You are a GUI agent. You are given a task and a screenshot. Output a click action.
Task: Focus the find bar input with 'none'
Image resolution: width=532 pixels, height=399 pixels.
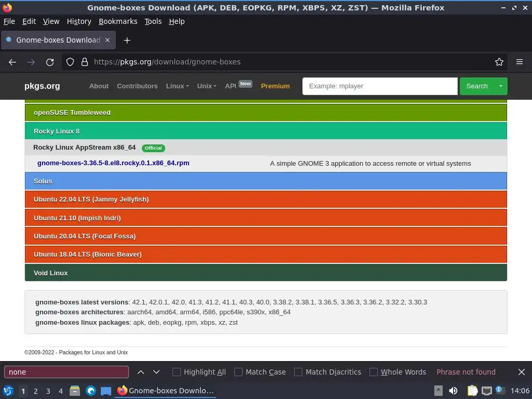point(66,372)
